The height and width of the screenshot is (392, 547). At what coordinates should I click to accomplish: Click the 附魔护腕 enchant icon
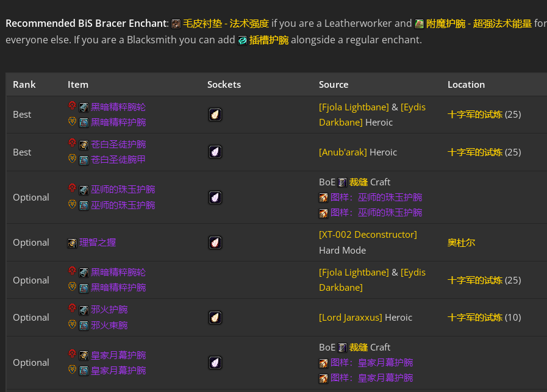click(x=420, y=24)
